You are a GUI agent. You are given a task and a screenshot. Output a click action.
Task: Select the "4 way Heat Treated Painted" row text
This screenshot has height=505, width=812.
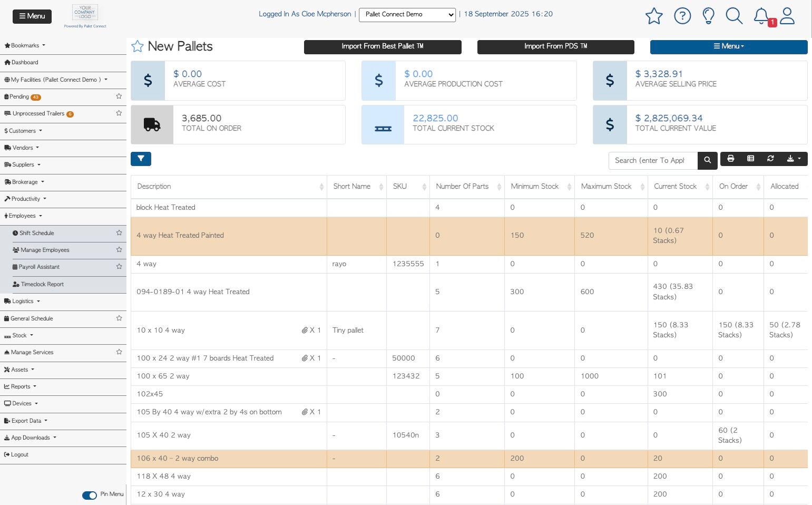(180, 236)
